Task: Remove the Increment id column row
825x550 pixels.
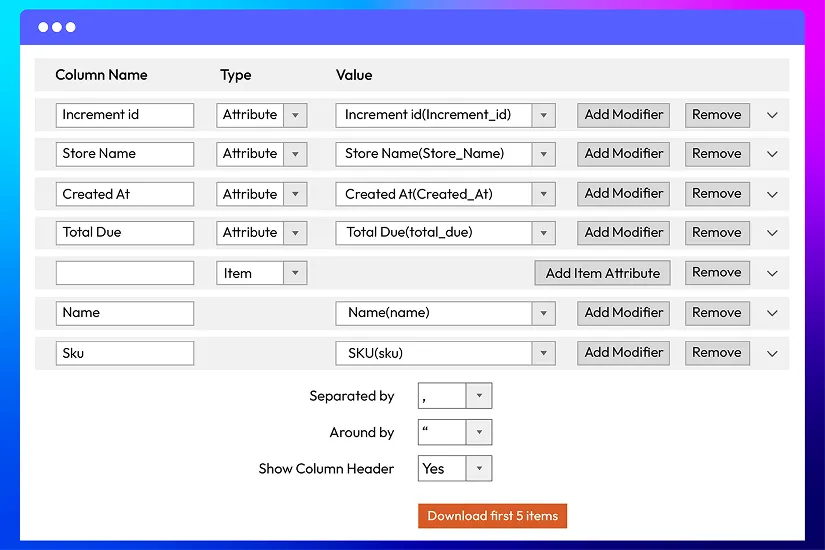Action: click(717, 115)
